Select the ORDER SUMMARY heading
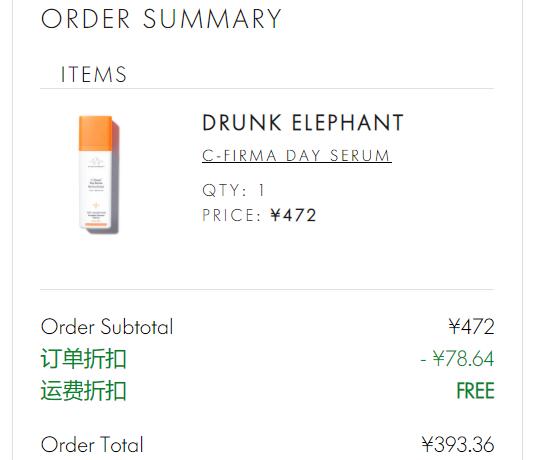Viewport: 546px width, 460px height. [161, 19]
